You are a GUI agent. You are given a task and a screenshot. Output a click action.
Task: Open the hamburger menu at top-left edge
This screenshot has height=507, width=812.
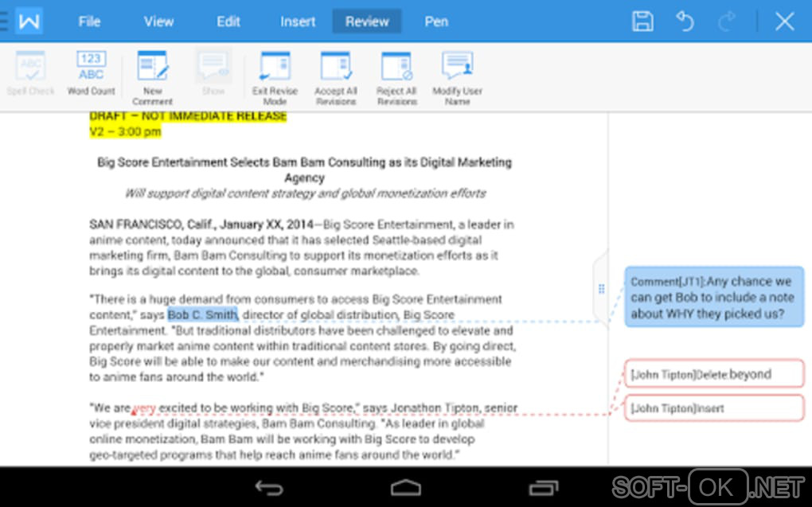[4, 21]
